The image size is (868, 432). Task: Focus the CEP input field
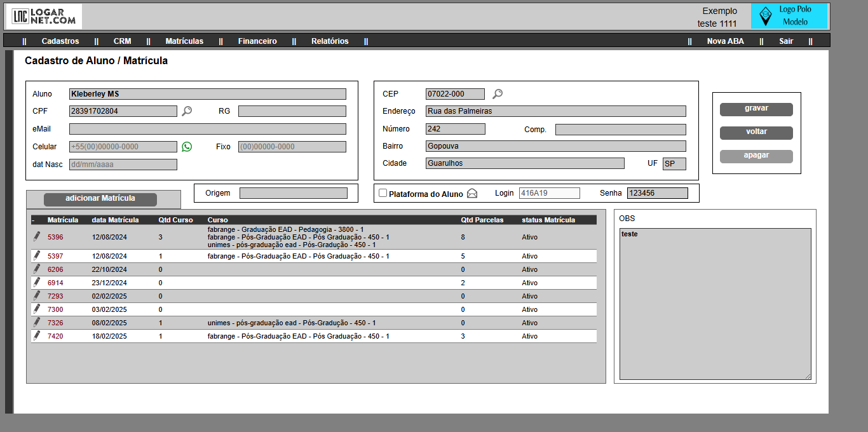click(x=455, y=94)
